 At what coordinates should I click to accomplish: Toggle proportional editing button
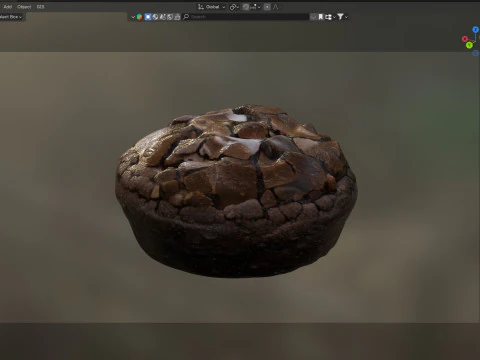coord(267,7)
